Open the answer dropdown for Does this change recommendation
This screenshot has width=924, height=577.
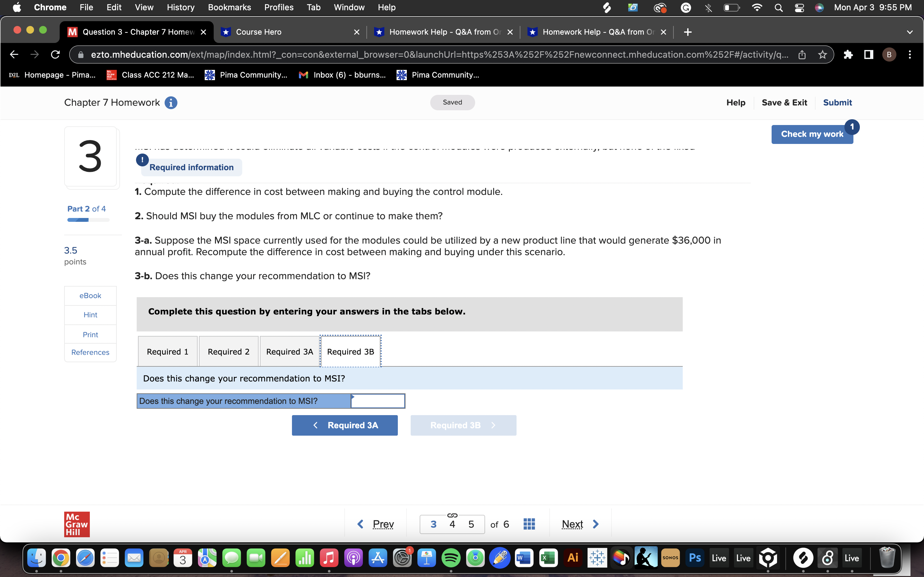(377, 401)
